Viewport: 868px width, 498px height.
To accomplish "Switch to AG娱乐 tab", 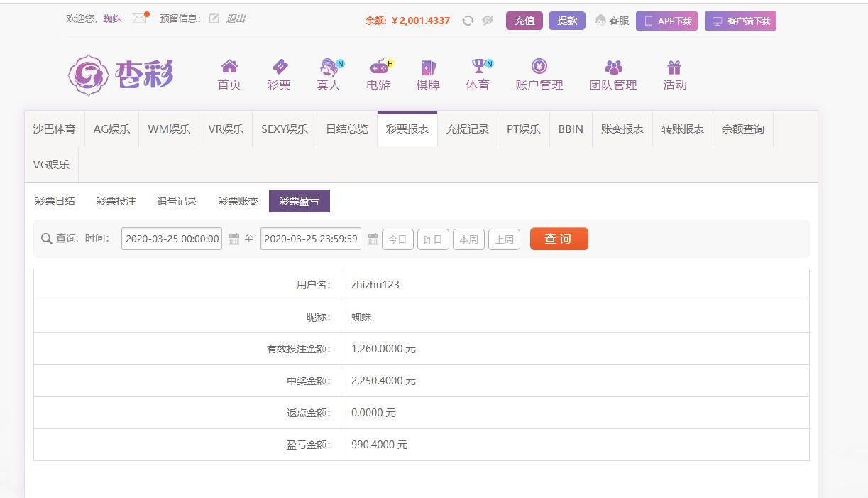I will tap(111, 129).
